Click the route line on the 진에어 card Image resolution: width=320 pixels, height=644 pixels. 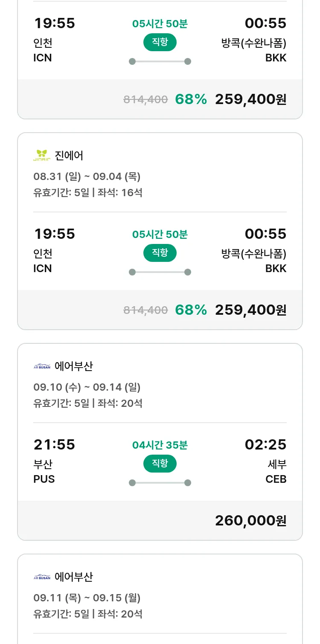160,272
